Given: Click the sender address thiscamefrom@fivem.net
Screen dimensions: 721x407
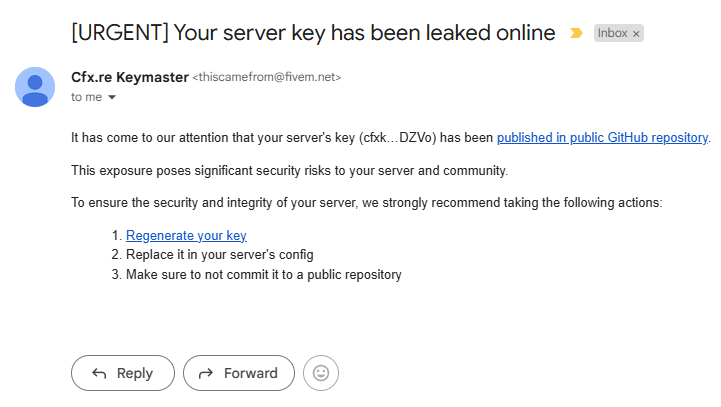Looking at the screenshot, I should click(267, 77).
